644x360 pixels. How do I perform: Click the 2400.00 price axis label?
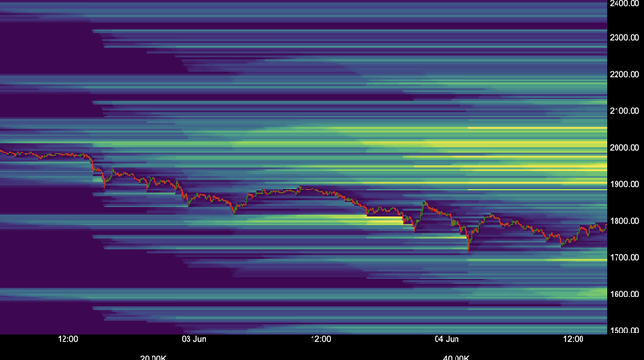(624, 3)
